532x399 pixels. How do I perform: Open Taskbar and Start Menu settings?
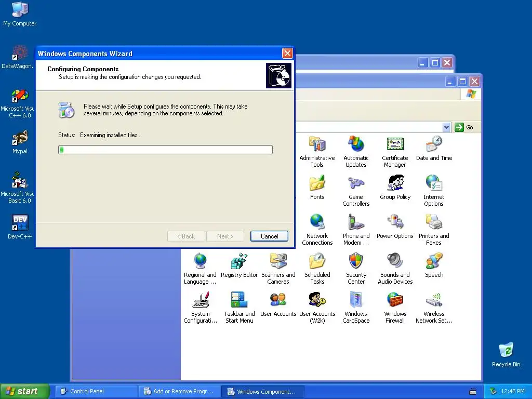[x=239, y=308]
